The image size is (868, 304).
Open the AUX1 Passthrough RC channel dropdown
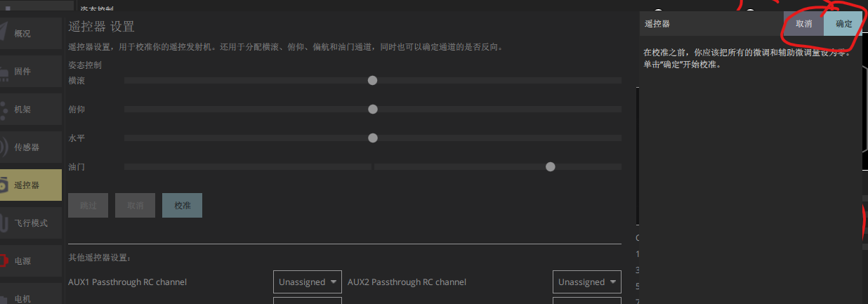tap(308, 282)
